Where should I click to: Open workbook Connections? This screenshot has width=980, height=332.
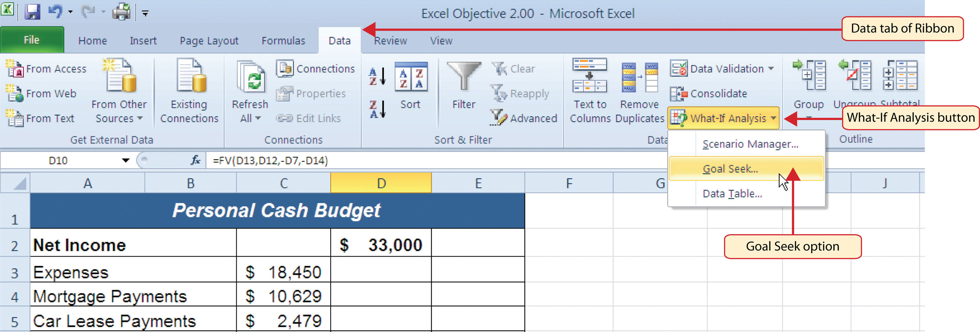(x=315, y=69)
